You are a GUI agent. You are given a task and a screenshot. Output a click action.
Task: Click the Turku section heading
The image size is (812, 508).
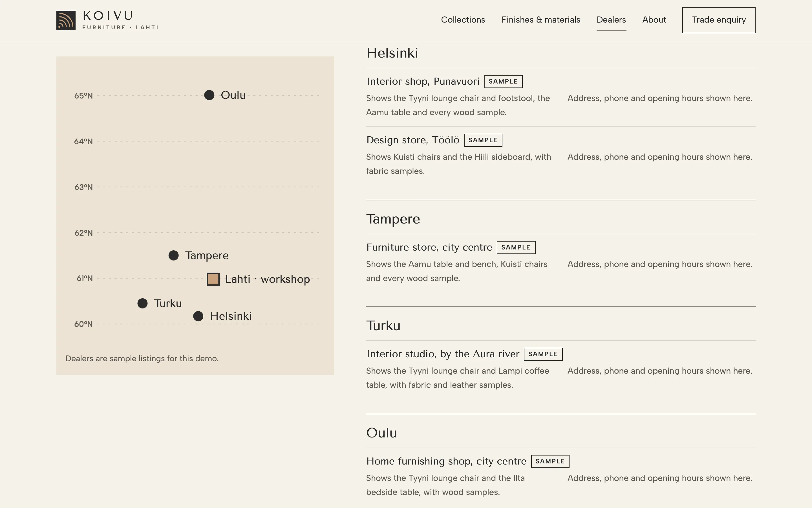coord(383,326)
